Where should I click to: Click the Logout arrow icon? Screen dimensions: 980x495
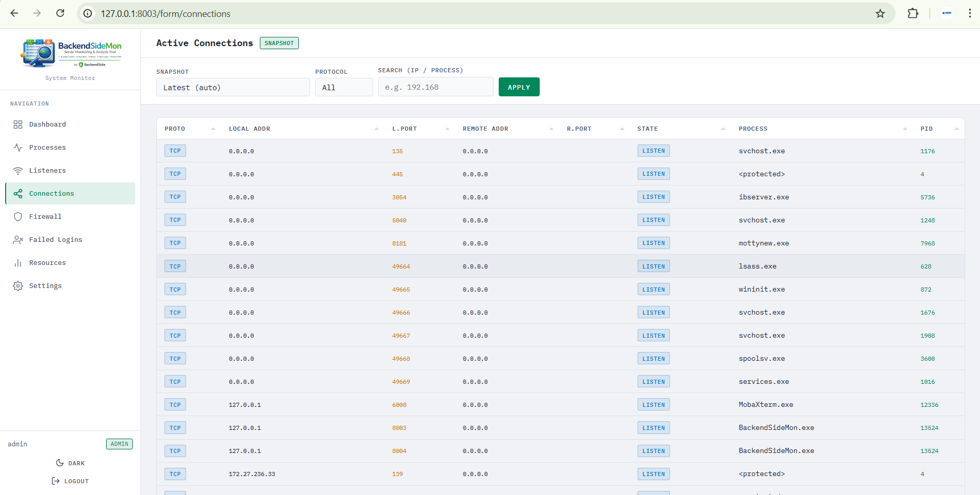coord(56,481)
